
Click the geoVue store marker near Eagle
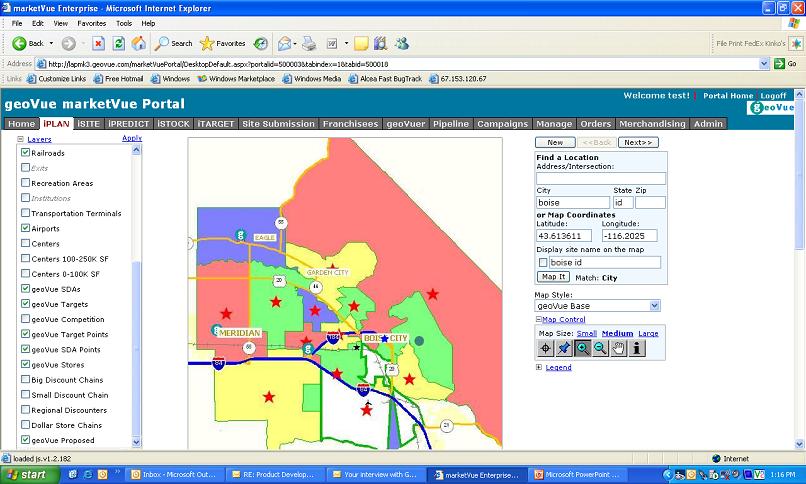240,235
